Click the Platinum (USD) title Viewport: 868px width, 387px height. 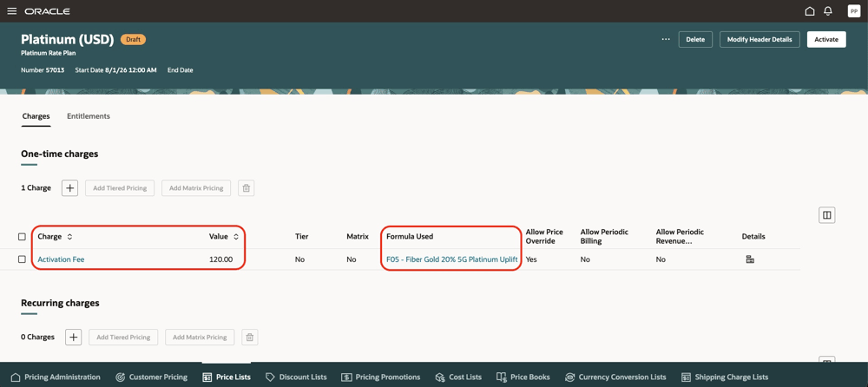pyautogui.click(x=67, y=39)
